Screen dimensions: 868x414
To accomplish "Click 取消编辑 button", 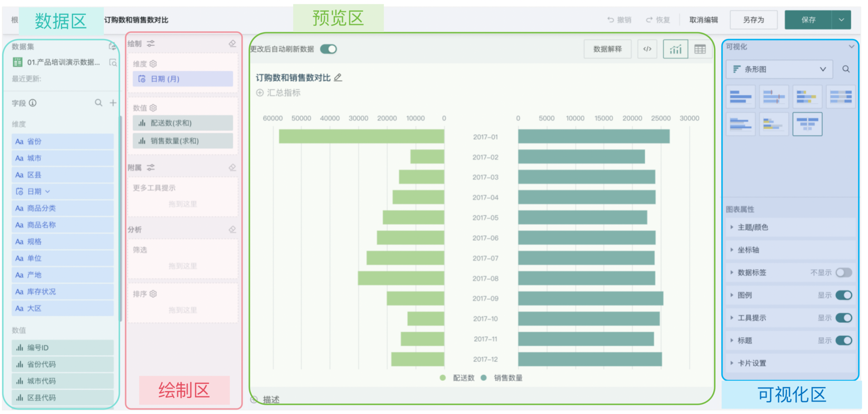I will pyautogui.click(x=704, y=20).
